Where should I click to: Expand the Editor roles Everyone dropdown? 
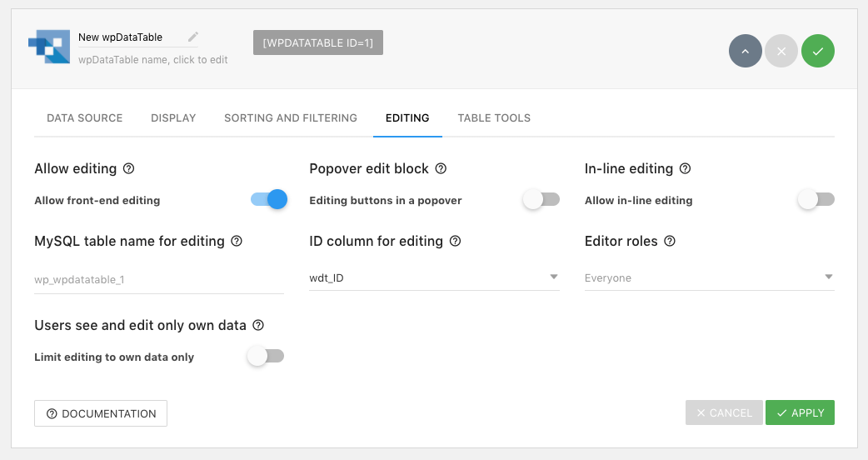coord(709,277)
